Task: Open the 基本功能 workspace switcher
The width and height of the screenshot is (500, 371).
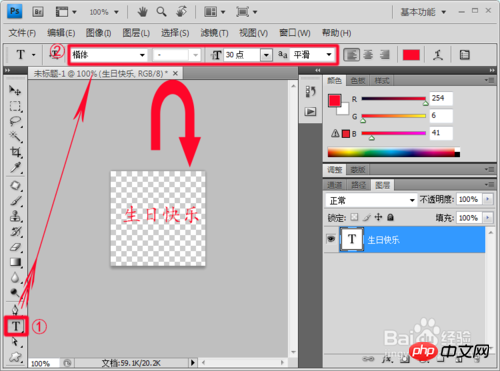Action: tap(423, 12)
